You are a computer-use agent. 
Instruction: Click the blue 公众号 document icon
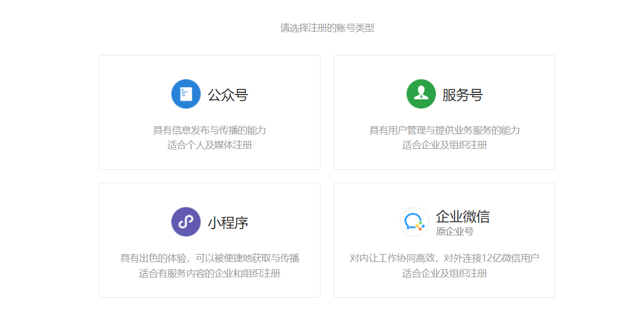186,94
